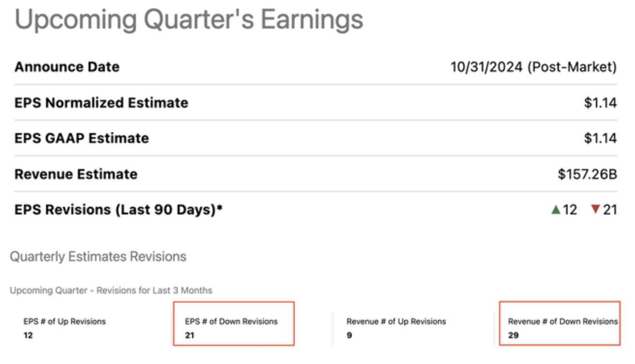Click the highlighted Revenue # of Down Revisions label

[x=562, y=321]
